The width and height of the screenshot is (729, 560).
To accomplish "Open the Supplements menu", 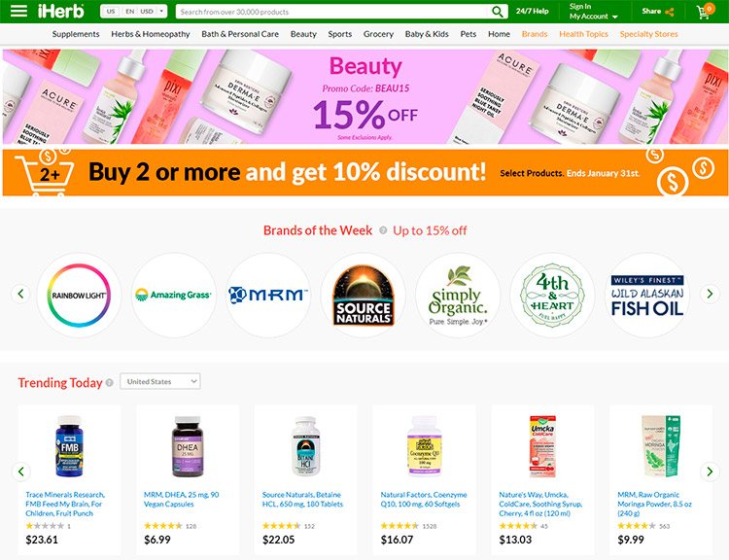I will 76,34.
